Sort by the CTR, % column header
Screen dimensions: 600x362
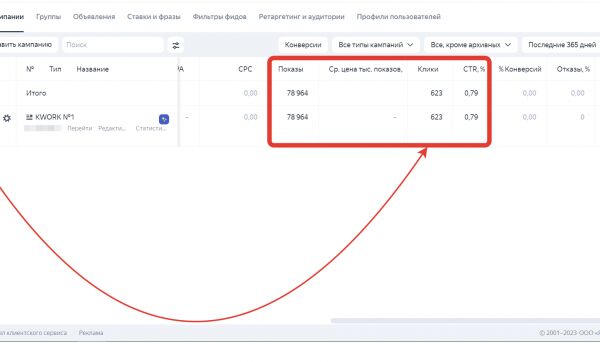[474, 69]
